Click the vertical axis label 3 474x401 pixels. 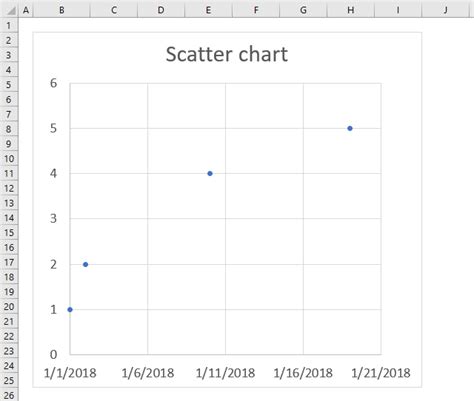[x=53, y=219]
